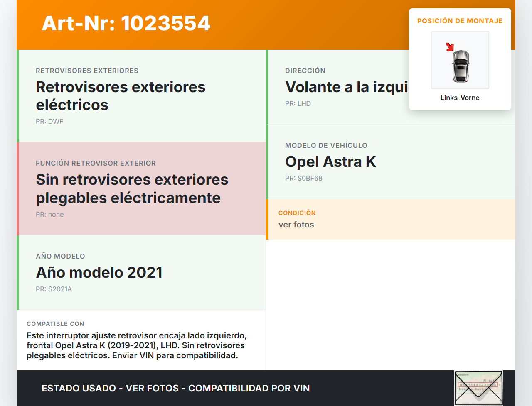Viewport: 532px width, 406px height.
Task: Click the "PR: S2021A" code
Action: [x=54, y=289]
